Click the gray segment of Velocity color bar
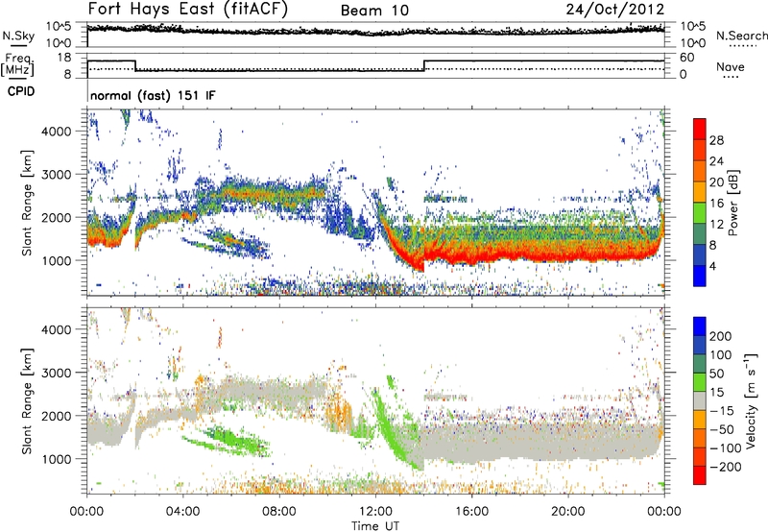 tap(700, 401)
